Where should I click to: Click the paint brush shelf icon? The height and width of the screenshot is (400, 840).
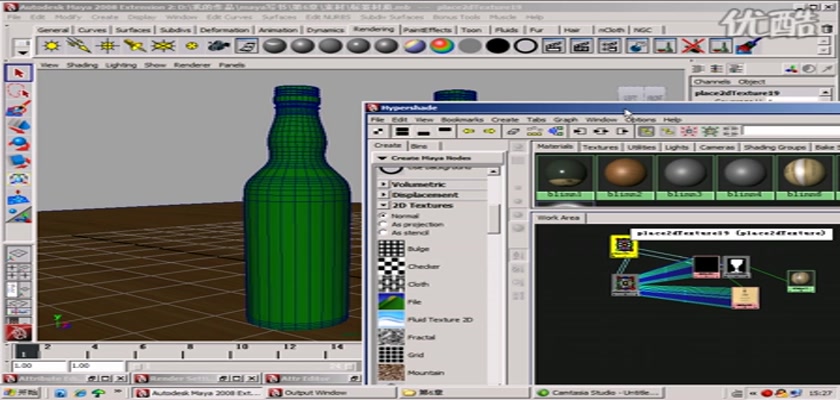click(x=747, y=46)
